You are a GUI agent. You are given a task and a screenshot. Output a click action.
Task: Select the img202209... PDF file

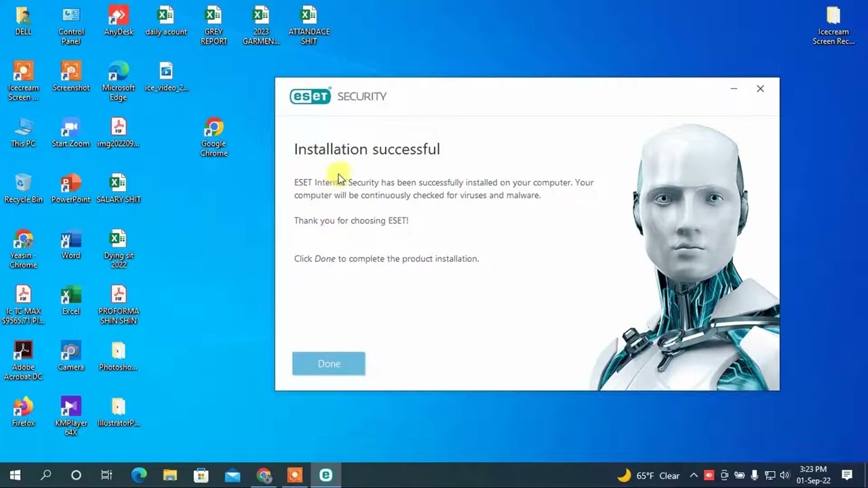(x=119, y=133)
